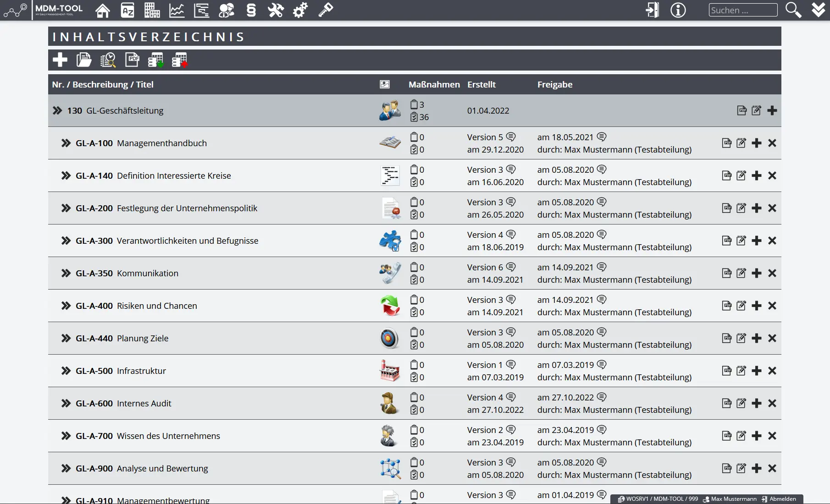Screen dimensions: 830x504
Task: Click the paragraph (§) legal icon
Action: click(251, 10)
